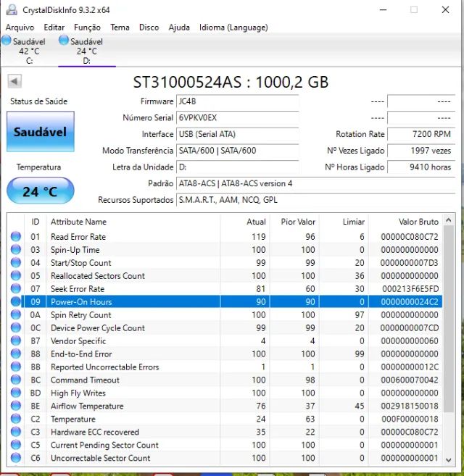Select the Current Pending Sector Count name
Viewport: 464px width, 476px height.
pos(105,445)
